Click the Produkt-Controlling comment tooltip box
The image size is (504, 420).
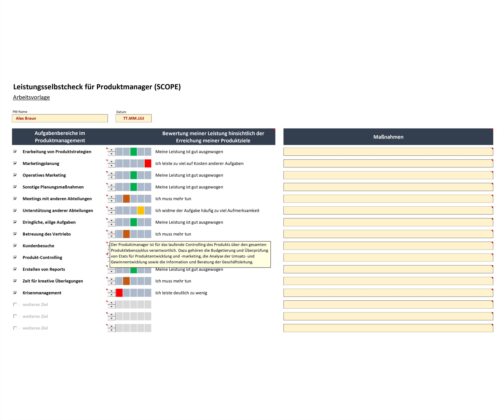[190, 254]
